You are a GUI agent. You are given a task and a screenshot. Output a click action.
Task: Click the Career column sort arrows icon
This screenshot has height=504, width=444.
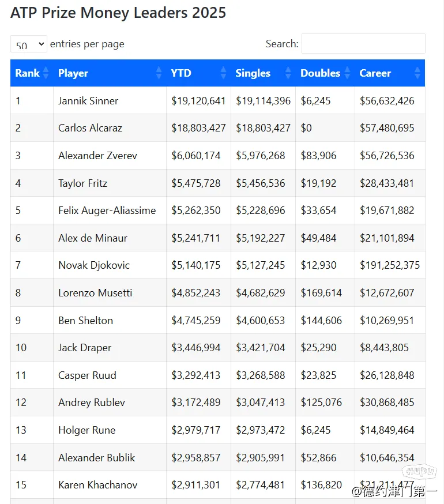(417, 73)
